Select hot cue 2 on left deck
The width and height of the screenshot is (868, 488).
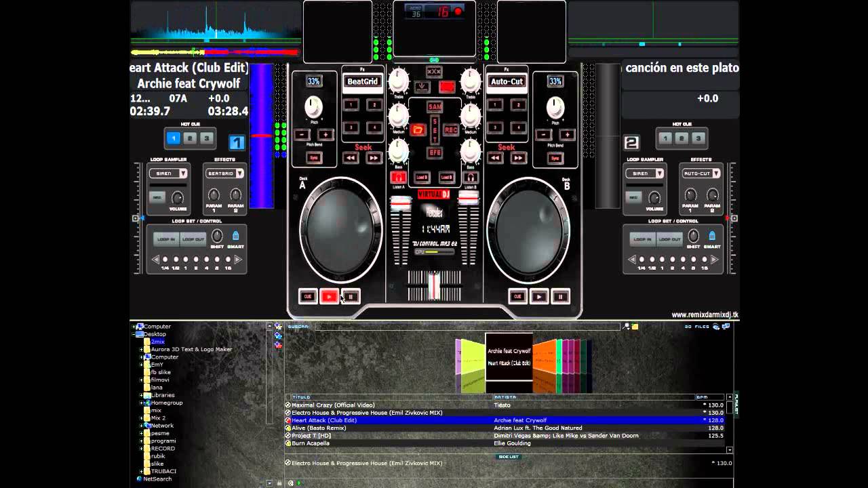coord(190,138)
